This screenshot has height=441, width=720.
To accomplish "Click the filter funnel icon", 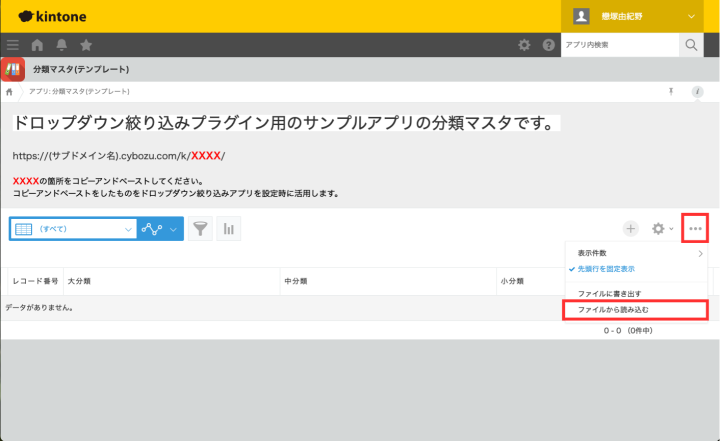I will point(201,229).
